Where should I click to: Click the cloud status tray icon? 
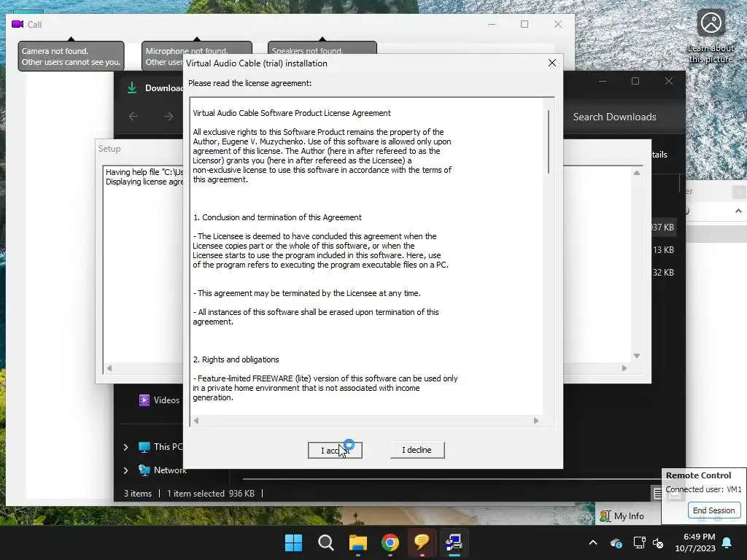(616, 542)
